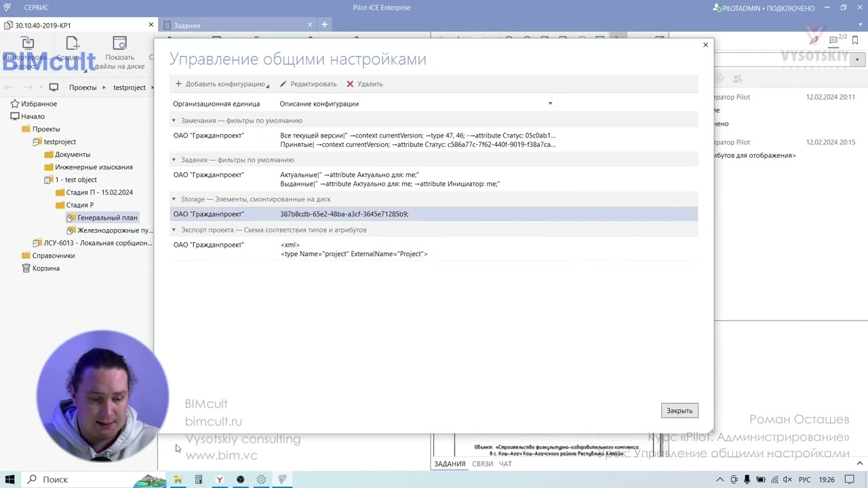Open the Документы folder
Screen dimensions: 868x488
click(73, 155)
